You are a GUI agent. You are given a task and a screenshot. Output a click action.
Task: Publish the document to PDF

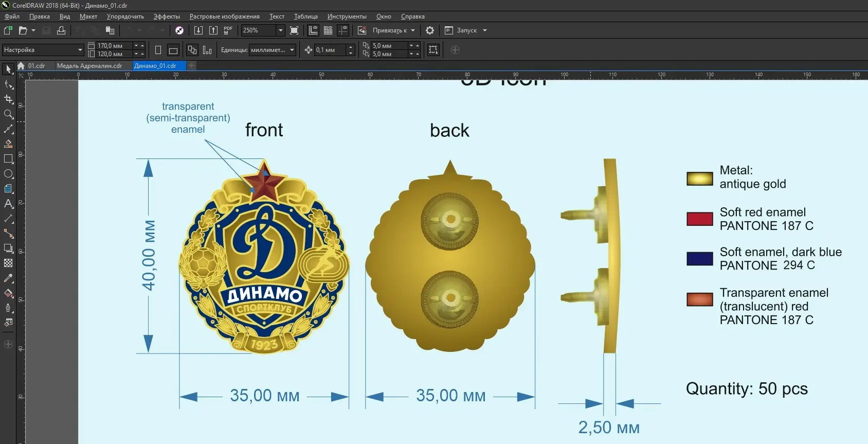click(x=228, y=30)
